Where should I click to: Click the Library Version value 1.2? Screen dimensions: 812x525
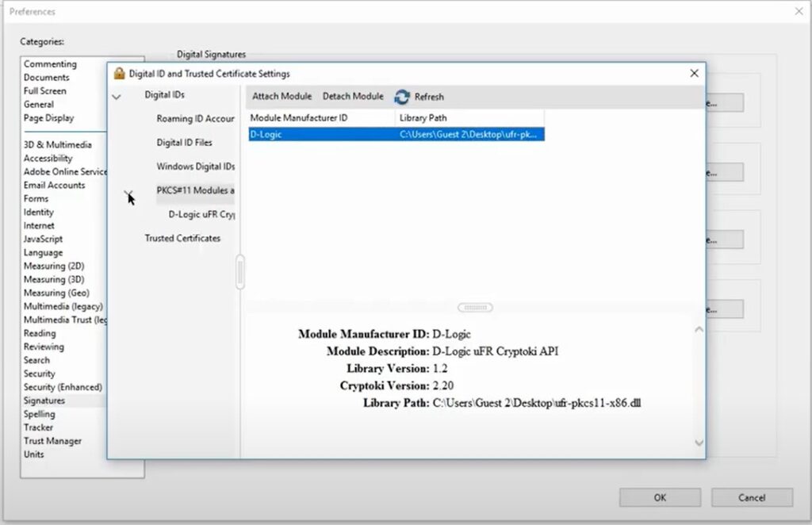pos(439,369)
